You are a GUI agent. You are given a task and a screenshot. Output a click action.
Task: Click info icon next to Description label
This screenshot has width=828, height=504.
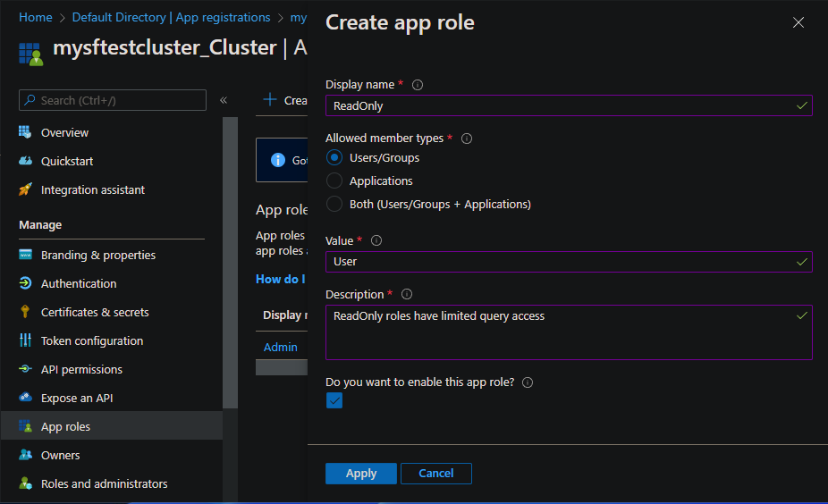[x=407, y=294]
